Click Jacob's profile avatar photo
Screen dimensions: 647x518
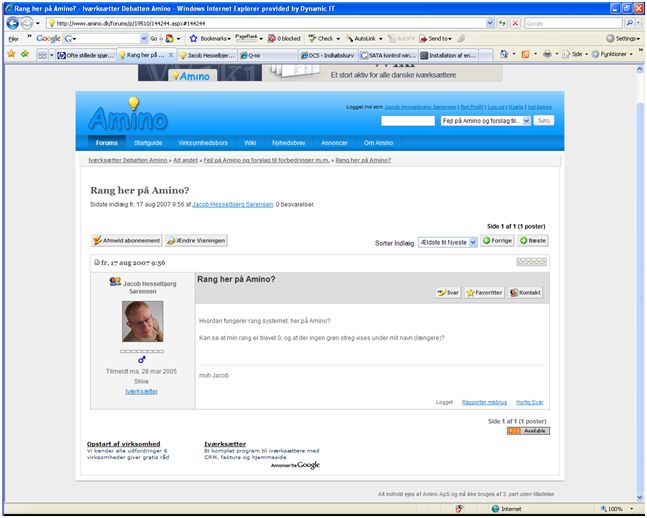[x=143, y=321]
